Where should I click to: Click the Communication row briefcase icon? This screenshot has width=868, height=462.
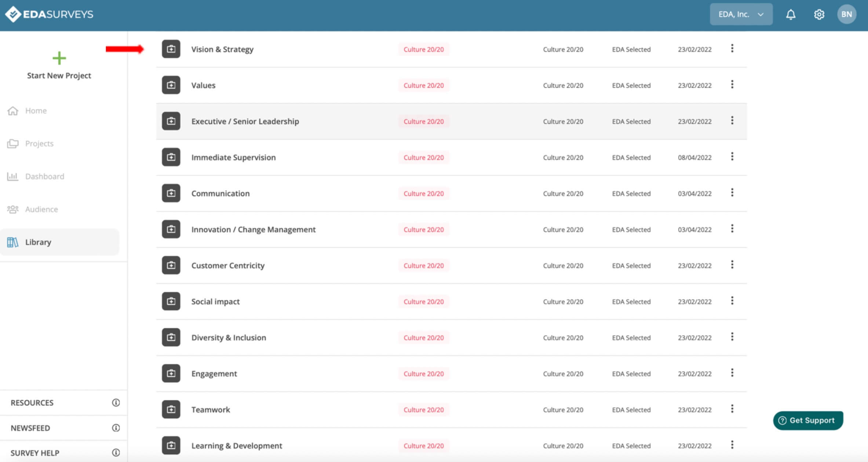(171, 193)
